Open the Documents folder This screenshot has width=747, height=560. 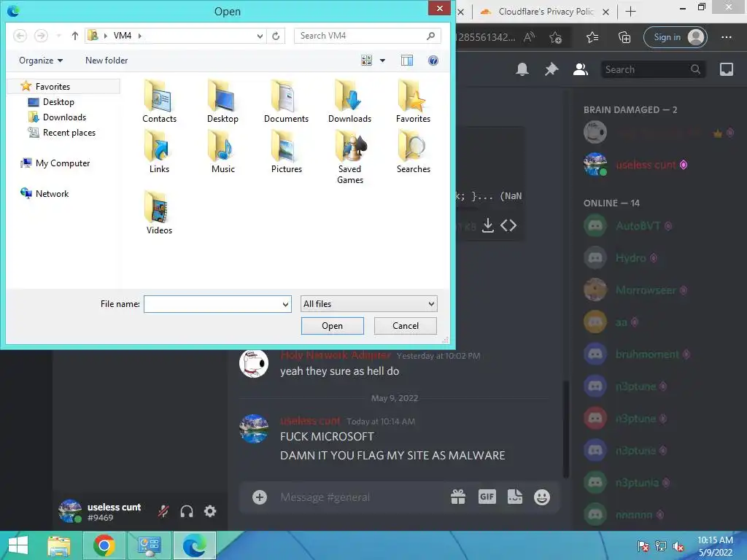(x=286, y=102)
